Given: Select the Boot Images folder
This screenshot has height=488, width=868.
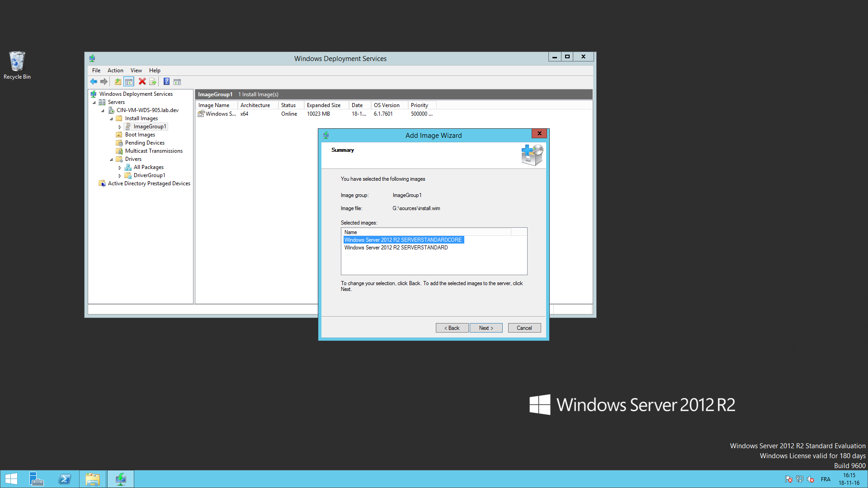Looking at the screenshot, I should [140, 135].
